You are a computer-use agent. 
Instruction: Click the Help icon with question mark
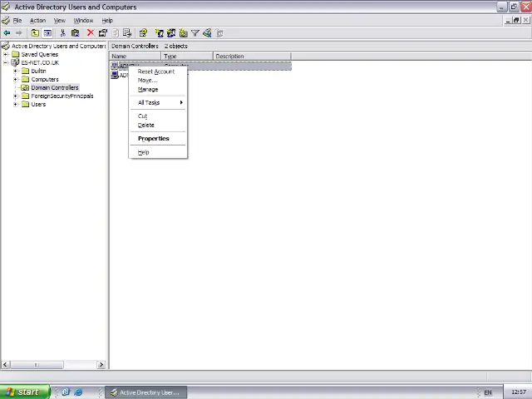[x=143, y=33]
